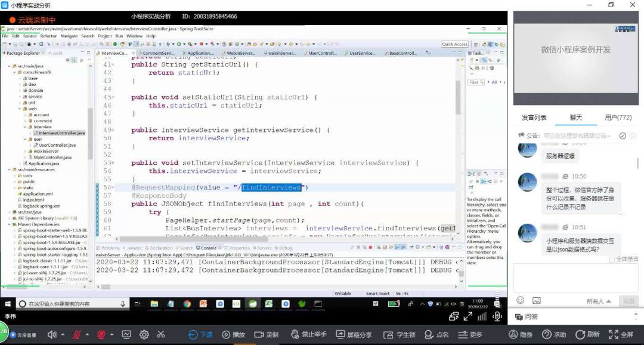
Task: Open the settings gear in bottom toolbar
Action: [x=144, y=335]
